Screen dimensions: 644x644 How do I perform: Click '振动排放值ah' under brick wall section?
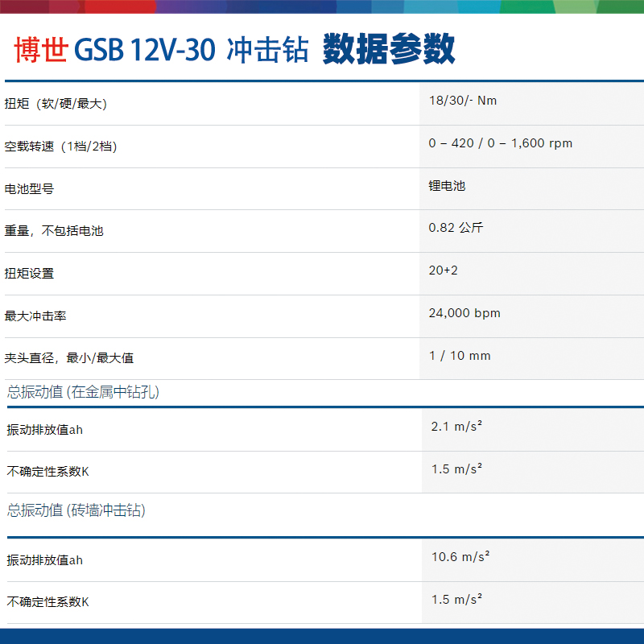[45, 560]
